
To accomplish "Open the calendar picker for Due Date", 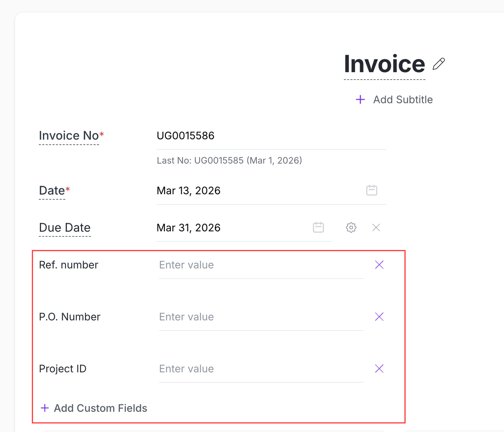I will point(318,227).
